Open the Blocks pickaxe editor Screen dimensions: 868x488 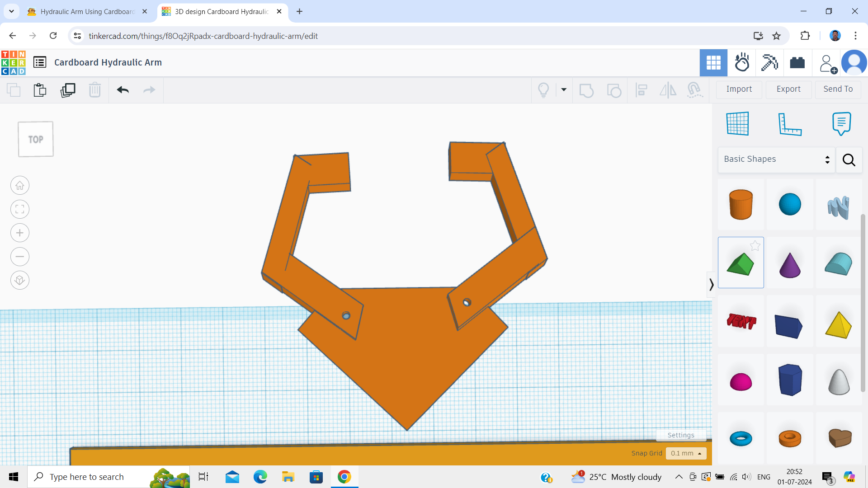[x=769, y=63]
